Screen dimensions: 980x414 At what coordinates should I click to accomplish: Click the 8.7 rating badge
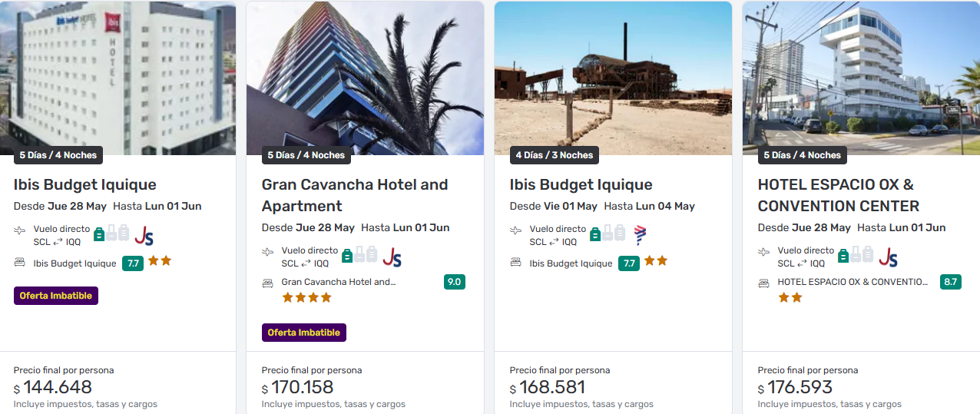[x=951, y=282]
